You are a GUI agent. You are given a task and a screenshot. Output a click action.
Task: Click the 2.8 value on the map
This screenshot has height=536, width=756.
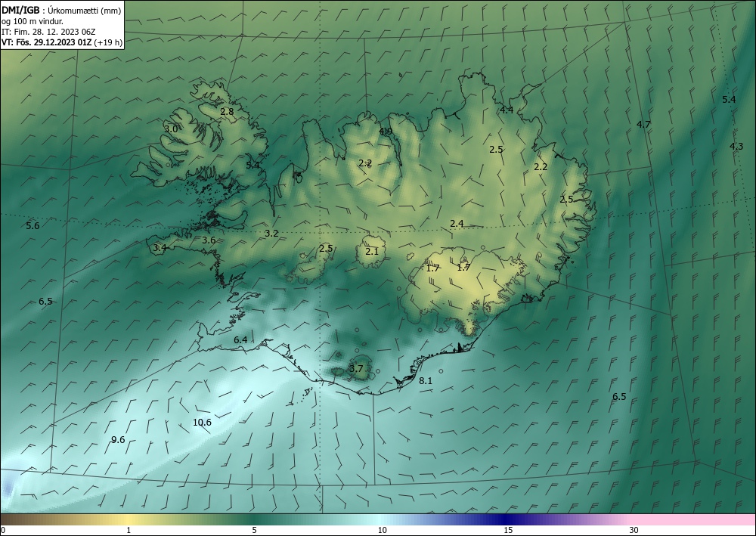pos(227,111)
